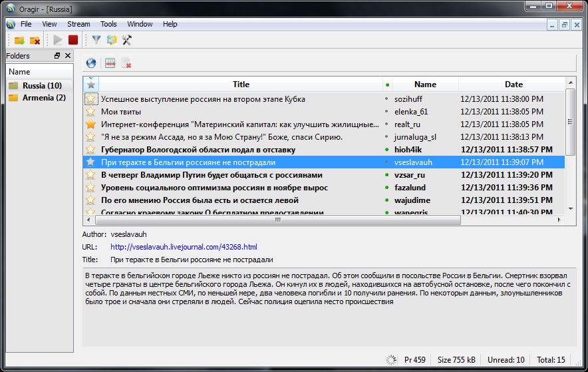The height and width of the screenshot is (372, 588).
Task: Click the delete folder icon with red X
Action: (35, 41)
